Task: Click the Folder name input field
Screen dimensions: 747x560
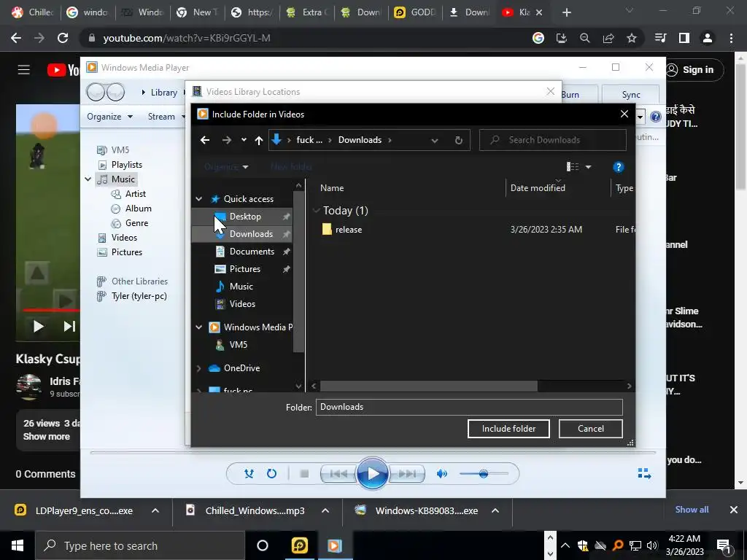Action: pos(469,407)
